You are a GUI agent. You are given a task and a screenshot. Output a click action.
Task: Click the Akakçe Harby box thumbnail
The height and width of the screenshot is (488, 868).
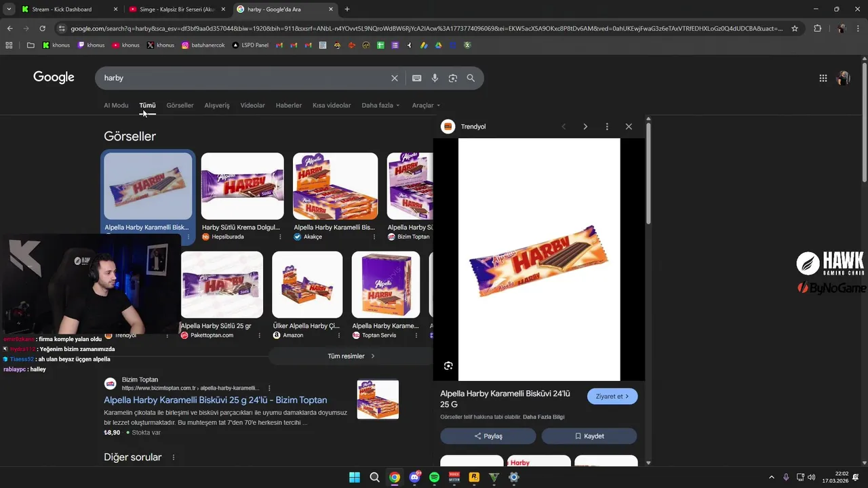(x=335, y=186)
